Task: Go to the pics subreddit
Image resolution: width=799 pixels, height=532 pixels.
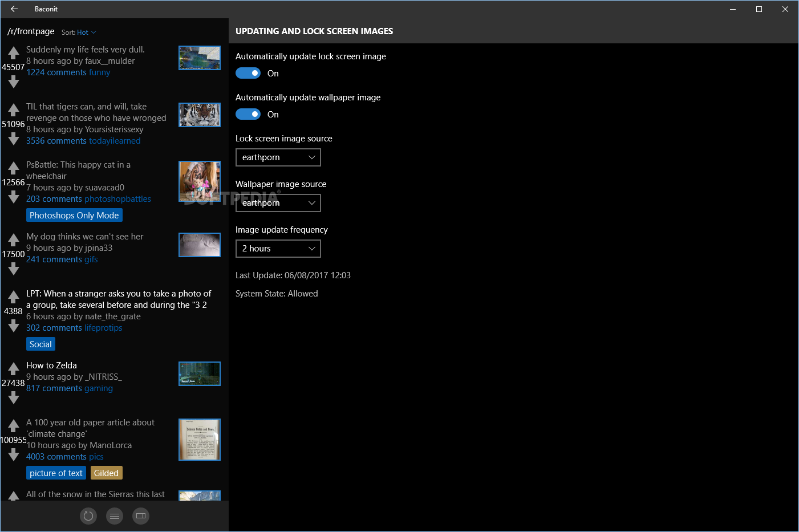Action: click(x=96, y=457)
